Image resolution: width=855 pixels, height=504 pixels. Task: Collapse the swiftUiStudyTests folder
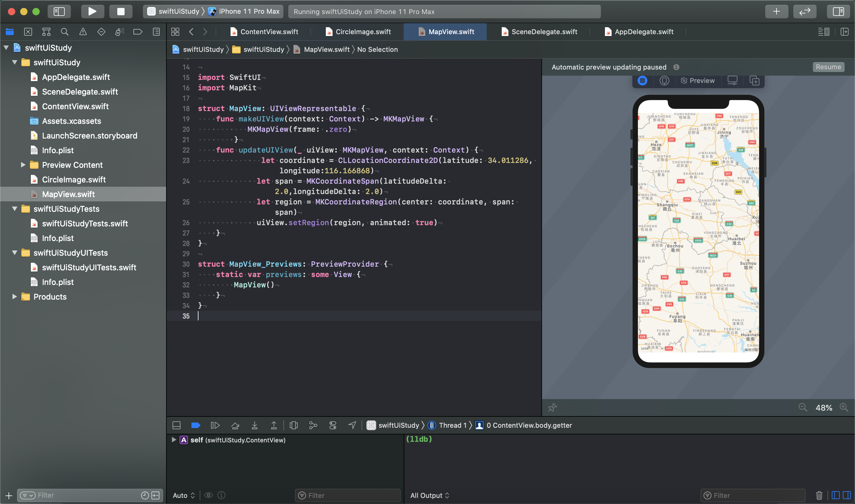tap(15, 209)
